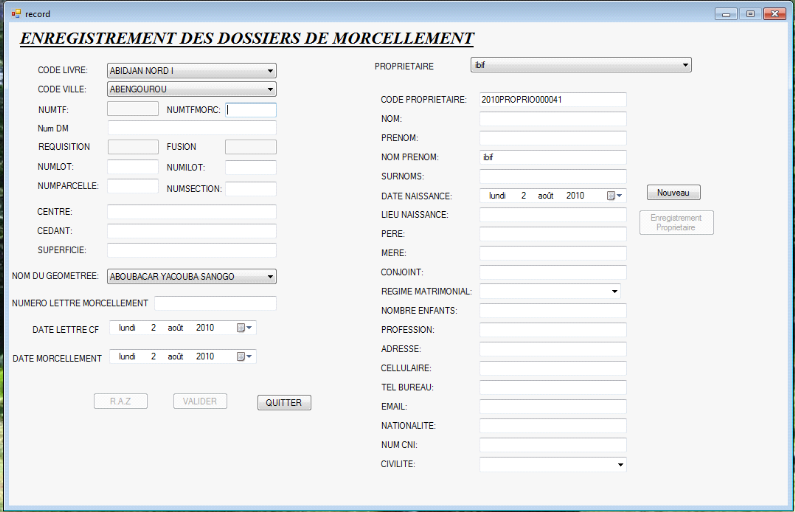Expand the NOM DU GEOMETREE dropdown
This screenshot has height=512, width=795.
pyautogui.click(x=271, y=277)
